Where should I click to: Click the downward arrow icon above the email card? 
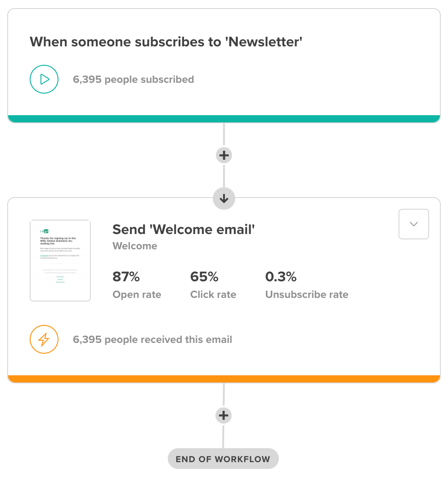[x=224, y=198]
